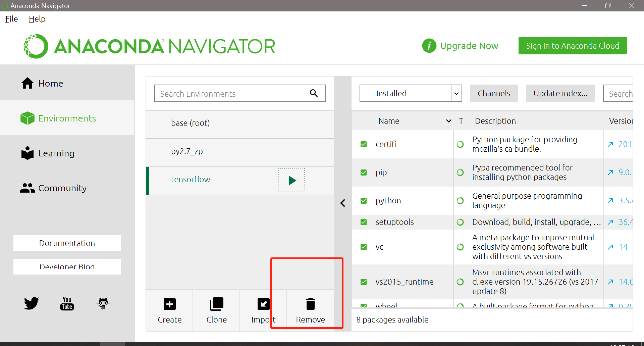Sort packages by Name column
Image resolution: width=644 pixels, height=346 pixels.
(402, 121)
